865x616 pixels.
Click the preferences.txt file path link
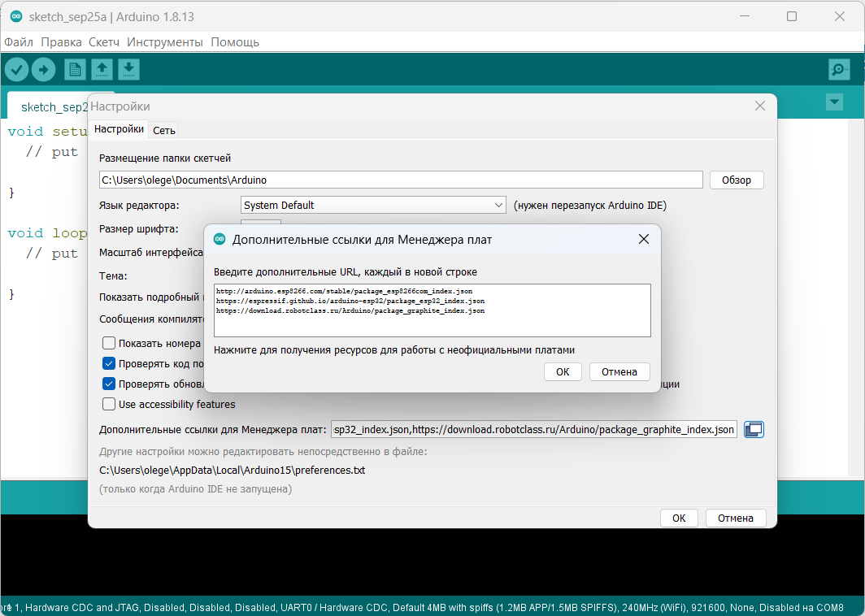(232, 471)
